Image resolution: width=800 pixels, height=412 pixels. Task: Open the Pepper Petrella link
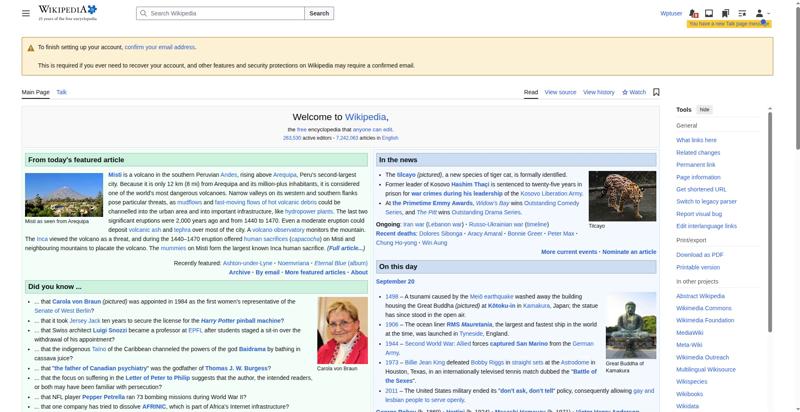[103, 397]
